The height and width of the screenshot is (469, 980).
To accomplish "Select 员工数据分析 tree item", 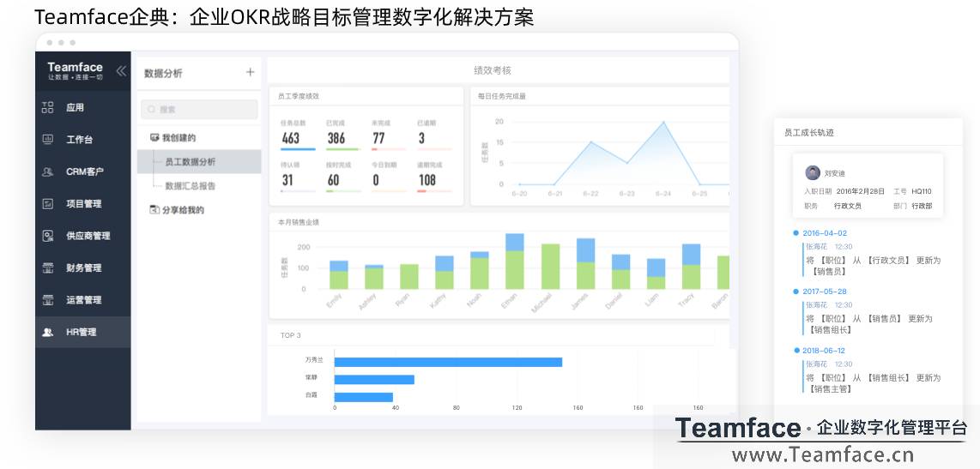I will pos(199,162).
